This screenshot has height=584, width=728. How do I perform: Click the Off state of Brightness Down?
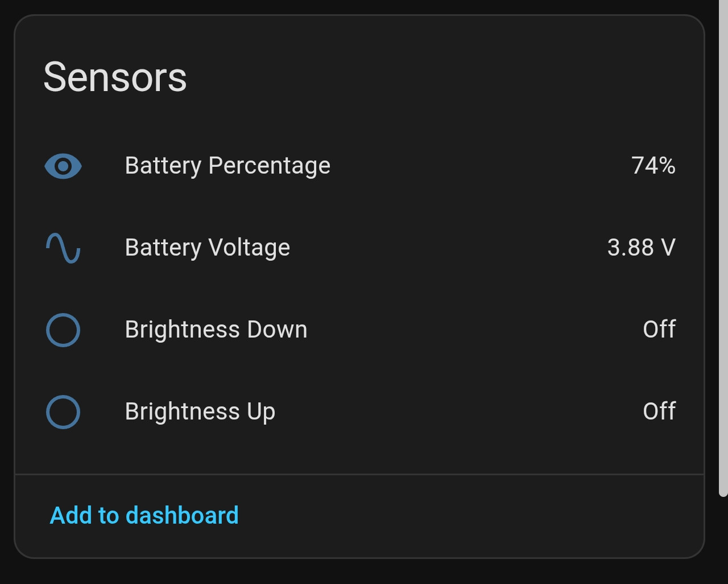pos(660,330)
